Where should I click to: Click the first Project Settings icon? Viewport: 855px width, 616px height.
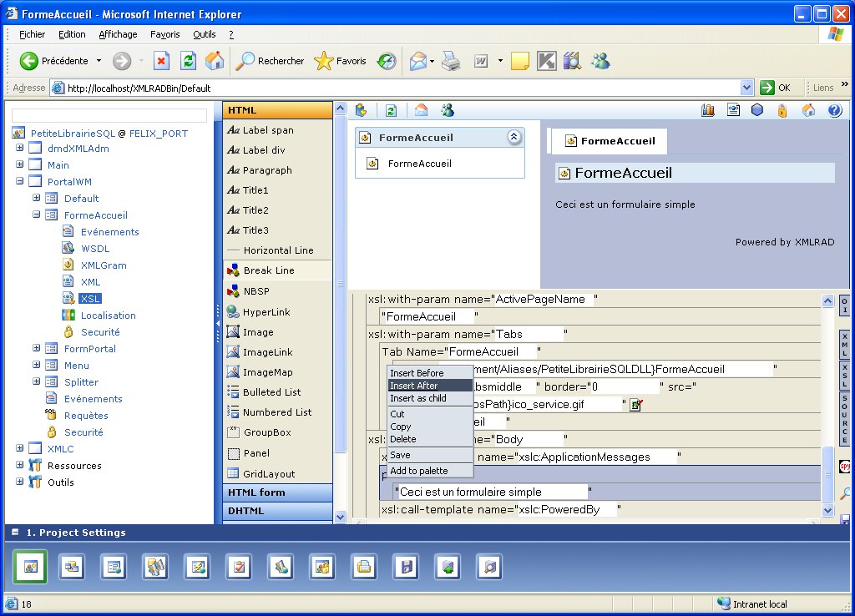pos(31,567)
